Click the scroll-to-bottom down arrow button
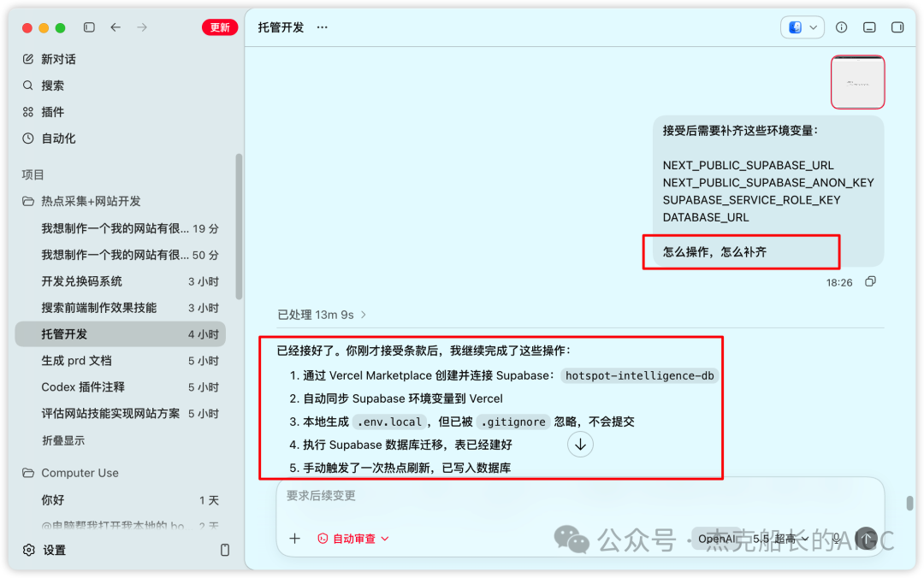The image size is (924, 578). (x=580, y=445)
